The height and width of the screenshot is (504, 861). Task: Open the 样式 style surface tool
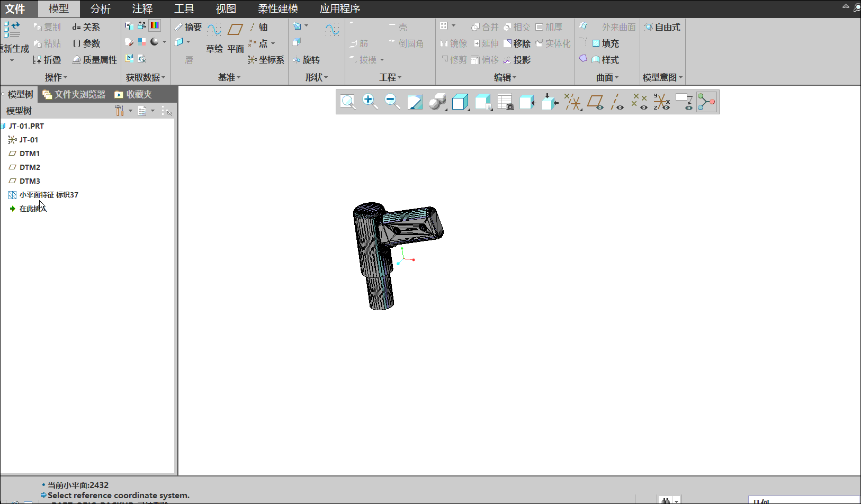(x=605, y=60)
